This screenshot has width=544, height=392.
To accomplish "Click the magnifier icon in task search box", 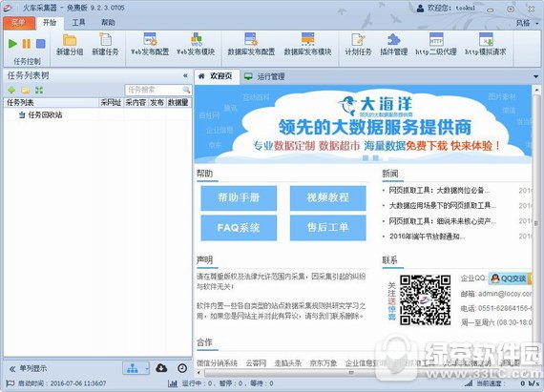I will tap(186, 90).
